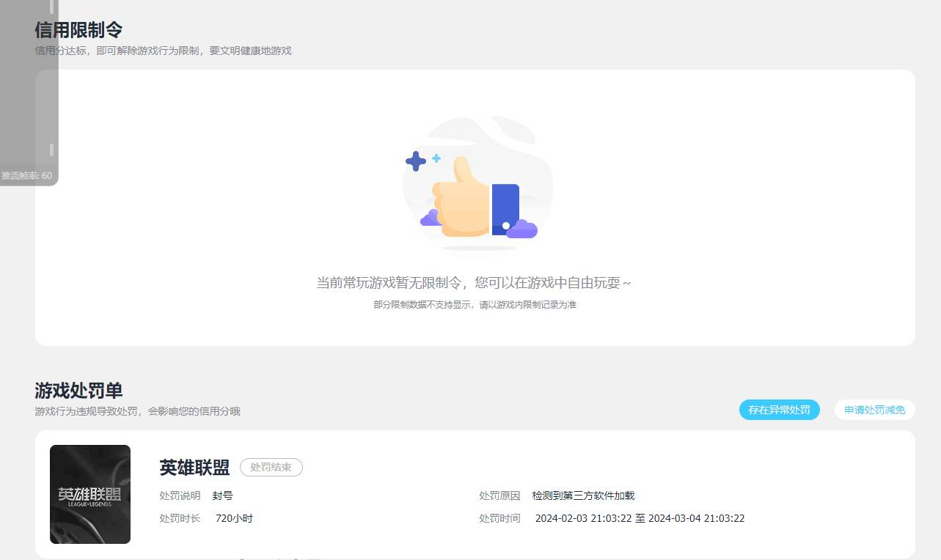Click the 信用限制令 page heading
The height and width of the screenshot is (560, 941).
(78, 30)
